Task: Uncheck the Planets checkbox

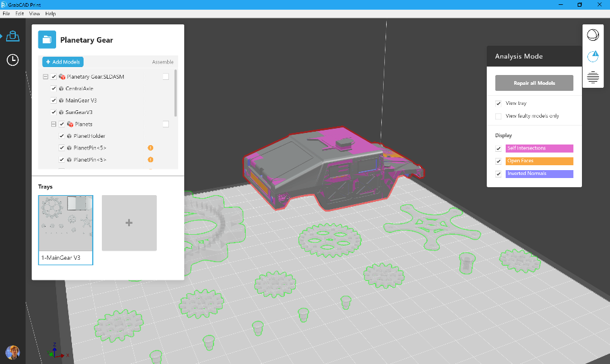Action: pos(62,124)
